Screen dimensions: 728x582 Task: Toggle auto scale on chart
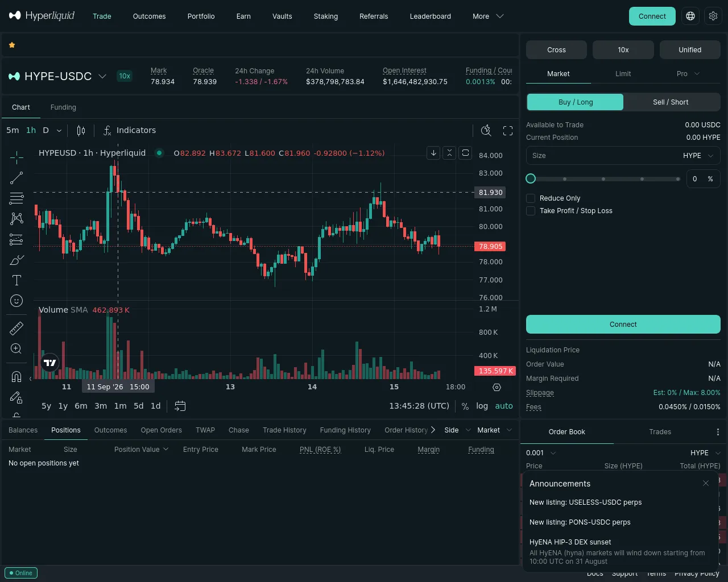click(x=504, y=406)
